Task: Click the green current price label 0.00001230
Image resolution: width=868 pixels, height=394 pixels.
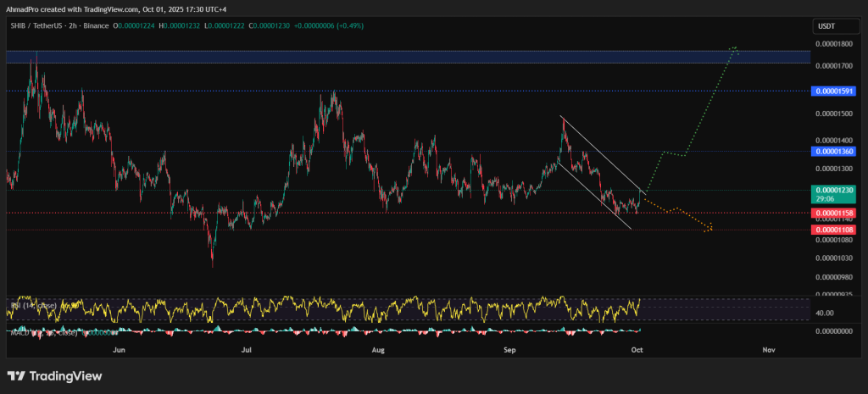Action: pyautogui.click(x=834, y=191)
